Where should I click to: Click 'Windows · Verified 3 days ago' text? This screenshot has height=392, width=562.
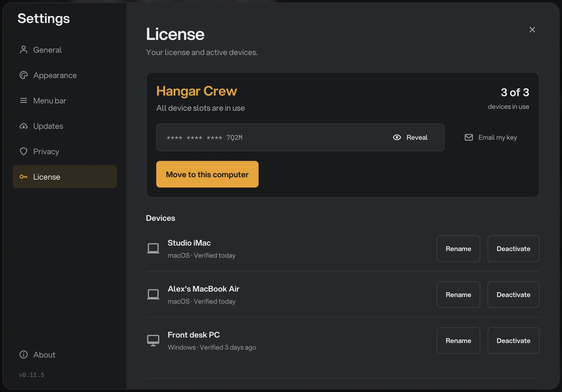point(212,347)
